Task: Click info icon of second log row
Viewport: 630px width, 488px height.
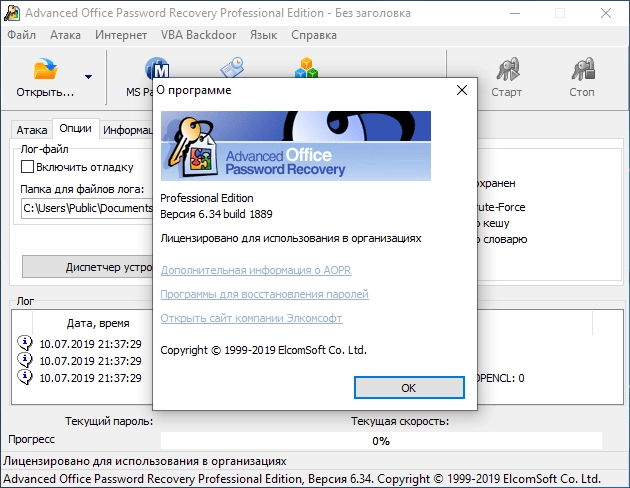Action: 25,360
